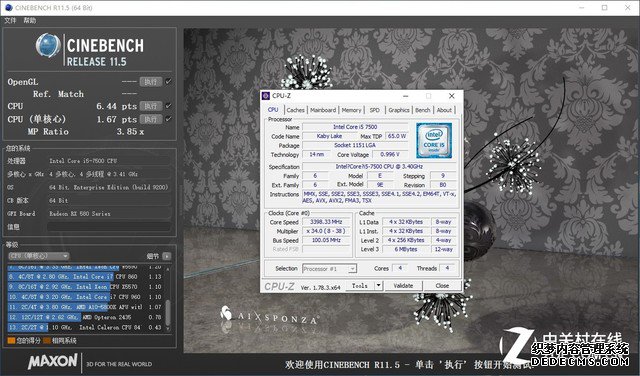Image resolution: width=640 pixels, height=376 pixels.
Task: Minimize the Cinebench window
Action: pos(582,8)
